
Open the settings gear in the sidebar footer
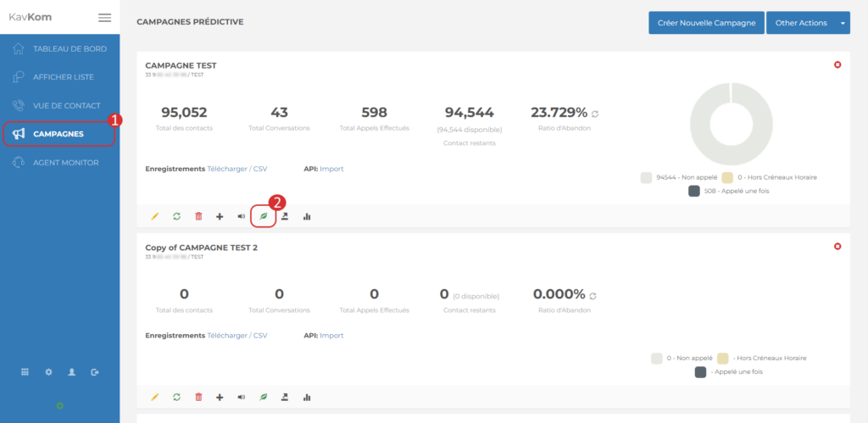(48, 371)
